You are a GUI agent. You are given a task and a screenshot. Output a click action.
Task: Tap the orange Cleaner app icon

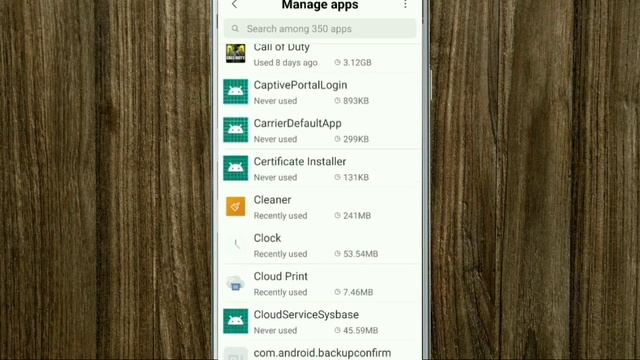coord(236,207)
